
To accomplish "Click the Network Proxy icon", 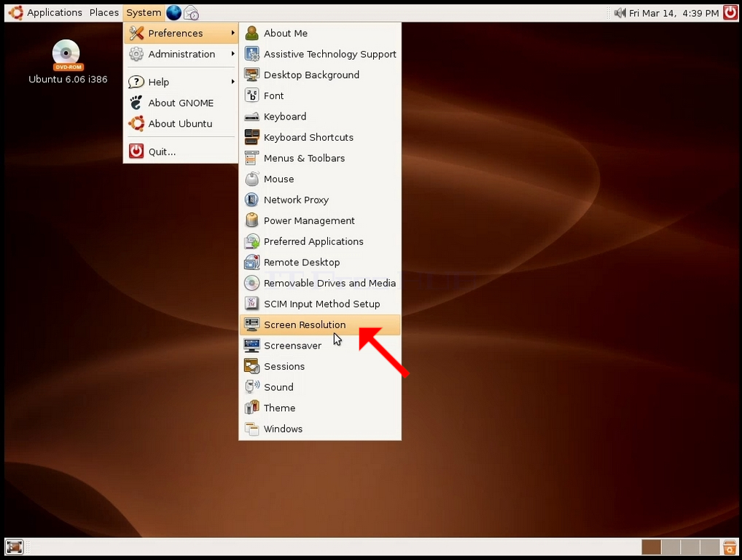I will [251, 200].
